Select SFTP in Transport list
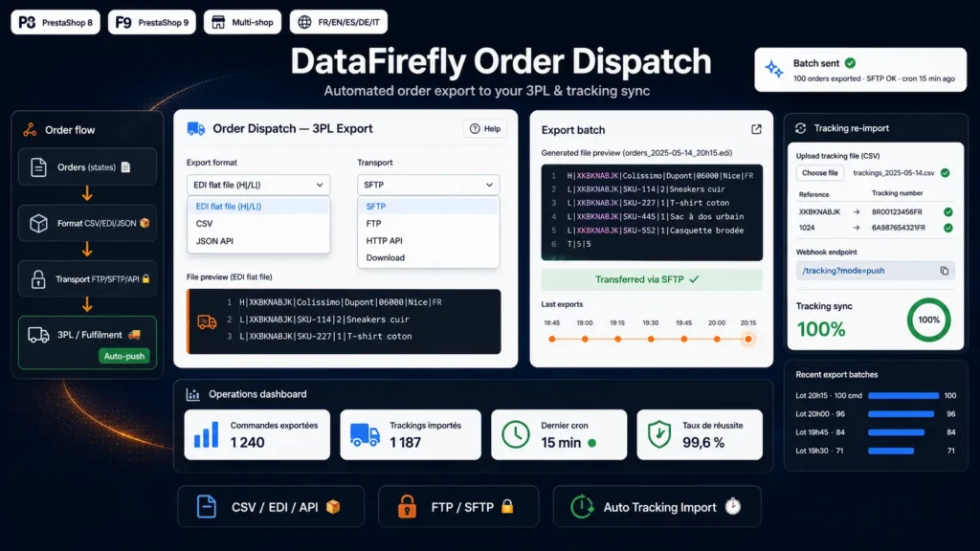Viewport: 980px width, 551px height. (x=429, y=207)
